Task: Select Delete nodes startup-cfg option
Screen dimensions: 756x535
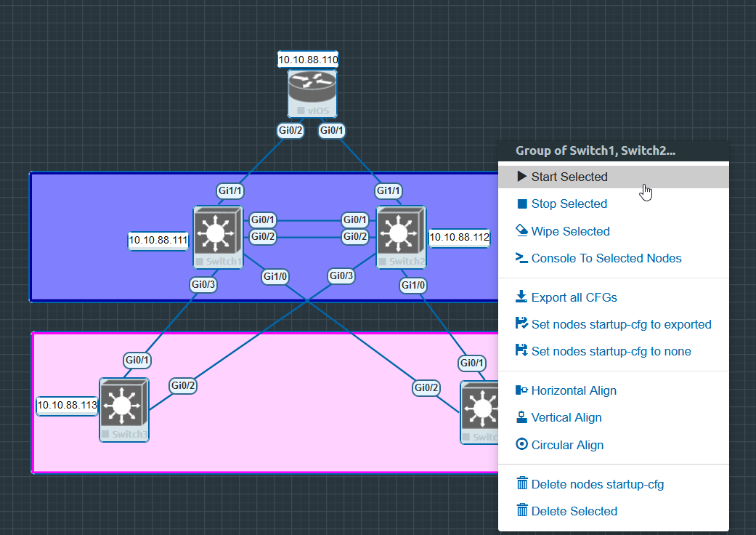Action: click(597, 484)
